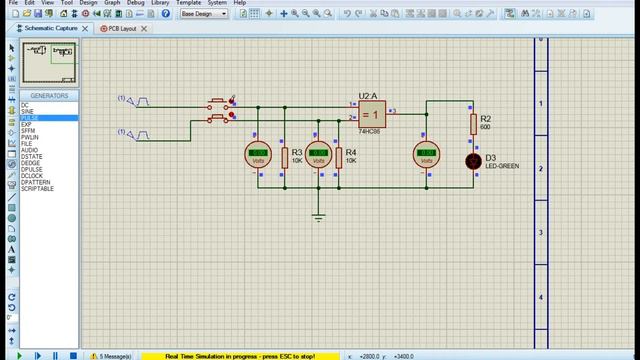This screenshot has height=360, width=640.
Task: Click the D3 LED-GREEN component
Action: tap(473, 162)
